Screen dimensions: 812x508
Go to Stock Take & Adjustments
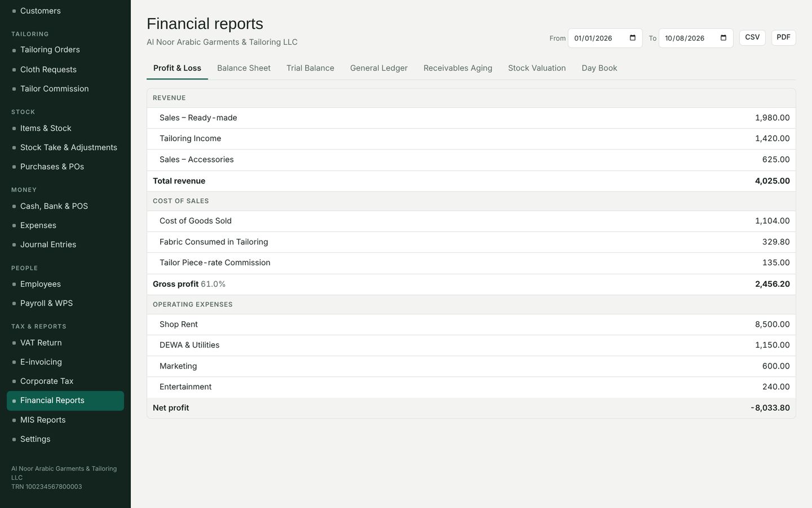pyautogui.click(x=65, y=147)
